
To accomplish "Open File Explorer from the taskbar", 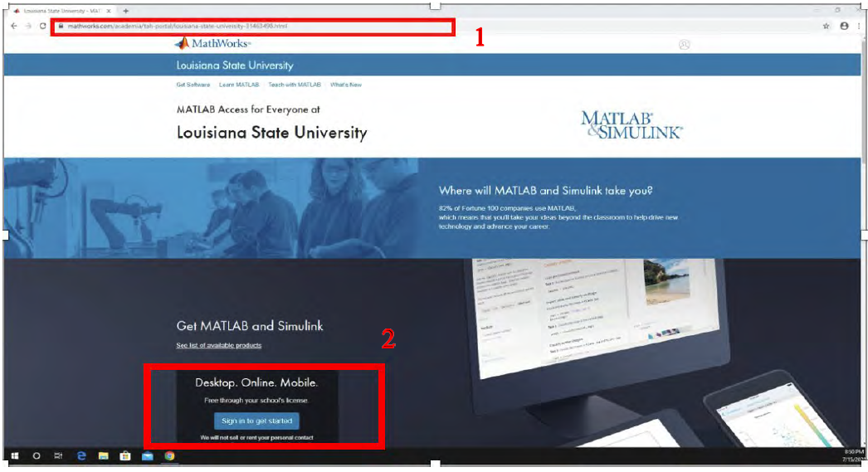I will pyautogui.click(x=104, y=455).
